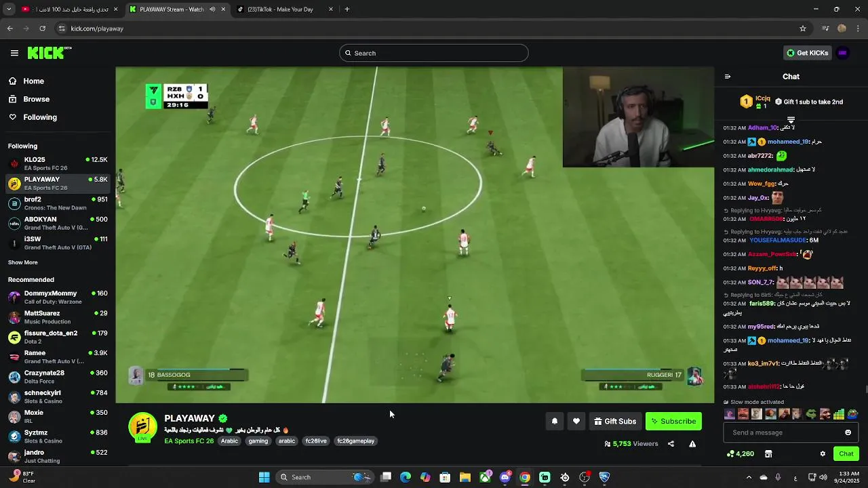Open EA Sports FC 26 category link
The height and width of the screenshot is (488, 868).
189,441
